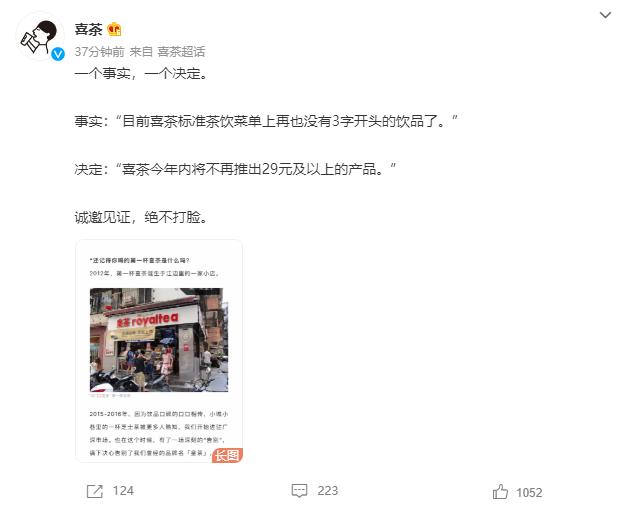Click the like count 1052
Viewport: 626px width, 507px height.
[x=529, y=493]
